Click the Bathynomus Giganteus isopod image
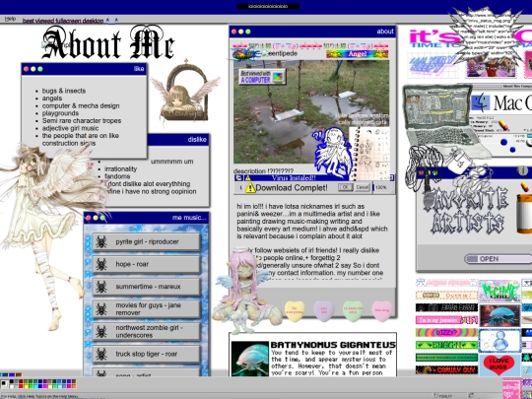This screenshot has width=532, height=399. [250, 359]
